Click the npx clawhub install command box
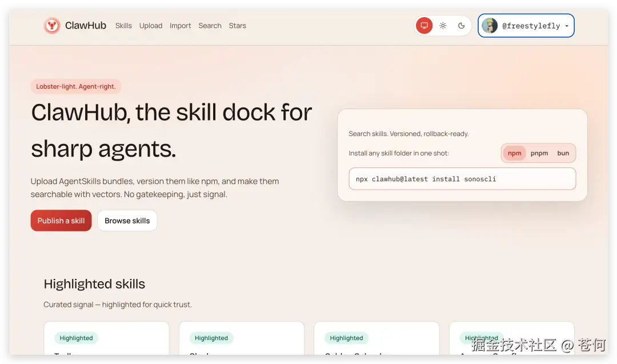Screen dimensions: 617x364 click(462, 179)
